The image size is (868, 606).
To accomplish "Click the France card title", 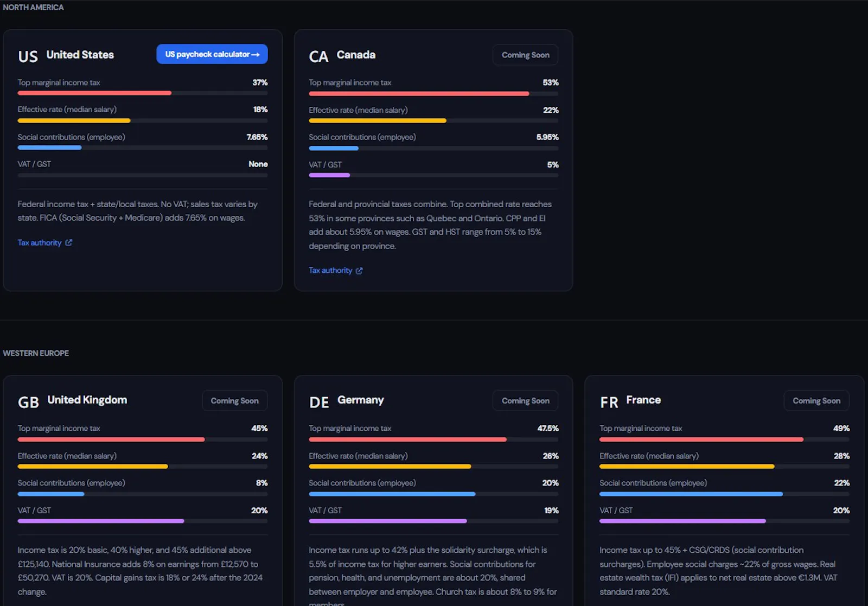I will 643,400.
